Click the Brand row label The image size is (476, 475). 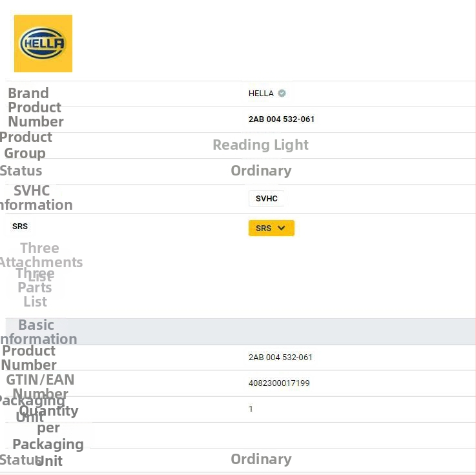[28, 93]
